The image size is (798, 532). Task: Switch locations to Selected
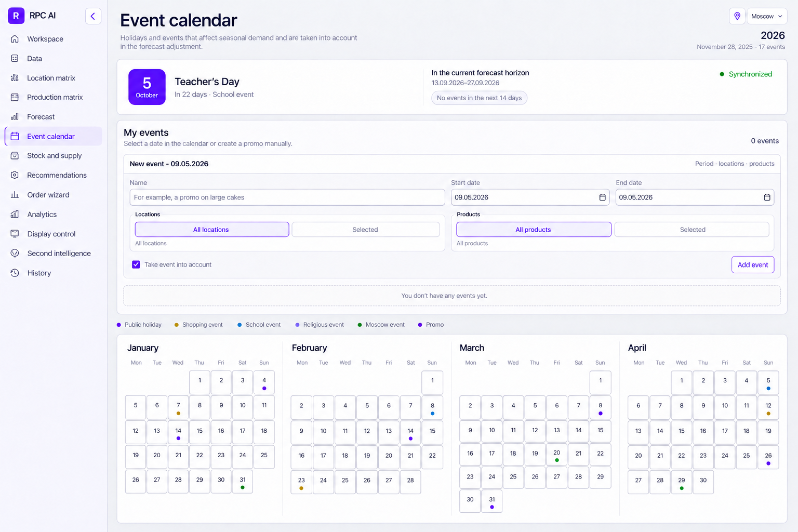coord(366,230)
